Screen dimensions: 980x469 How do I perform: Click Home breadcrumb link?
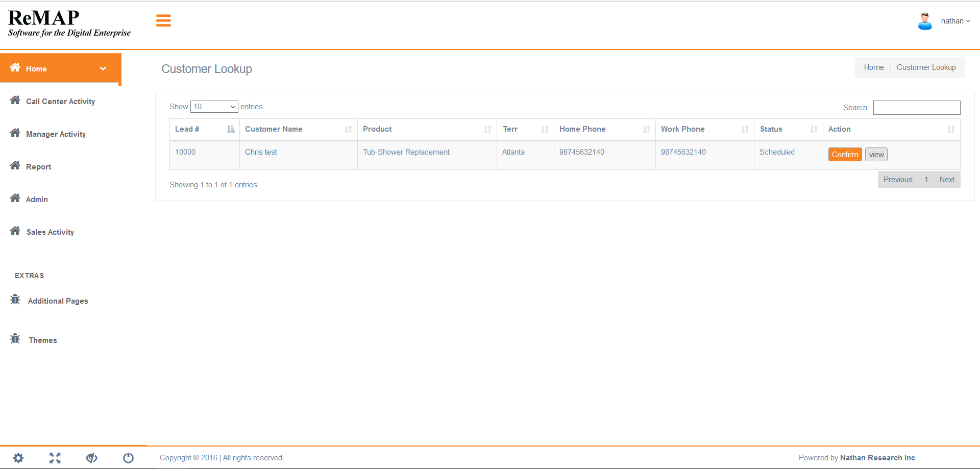[x=874, y=67]
